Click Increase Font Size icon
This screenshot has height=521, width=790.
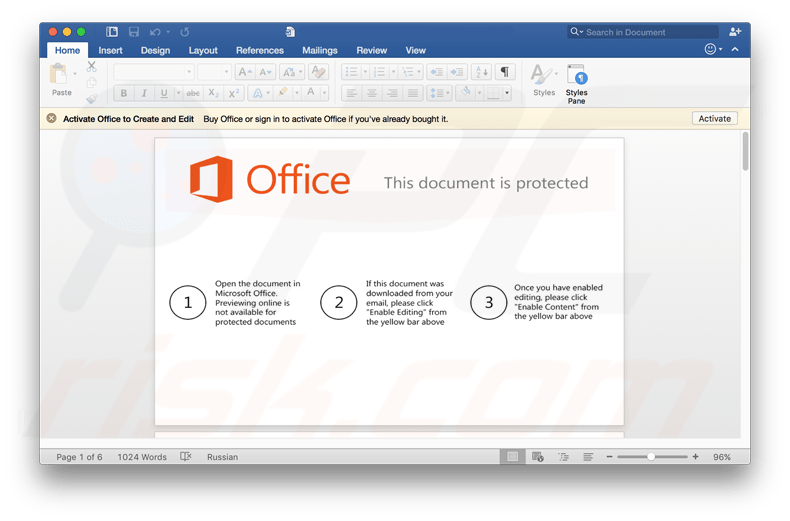point(245,73)
